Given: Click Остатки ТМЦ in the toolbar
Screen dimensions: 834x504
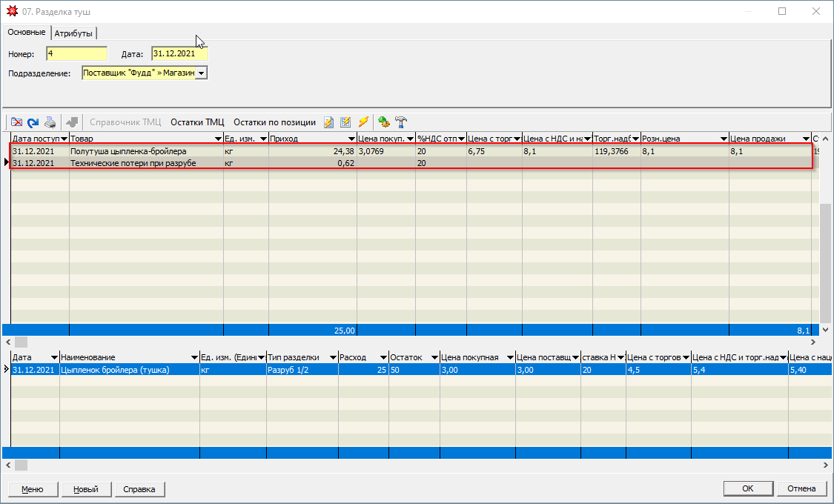Looking at the screenshot, I should tap(197, 122).
